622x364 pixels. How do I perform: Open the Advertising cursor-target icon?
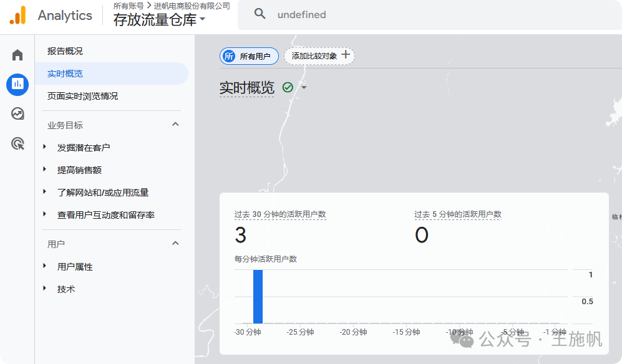tap(17, 143)
